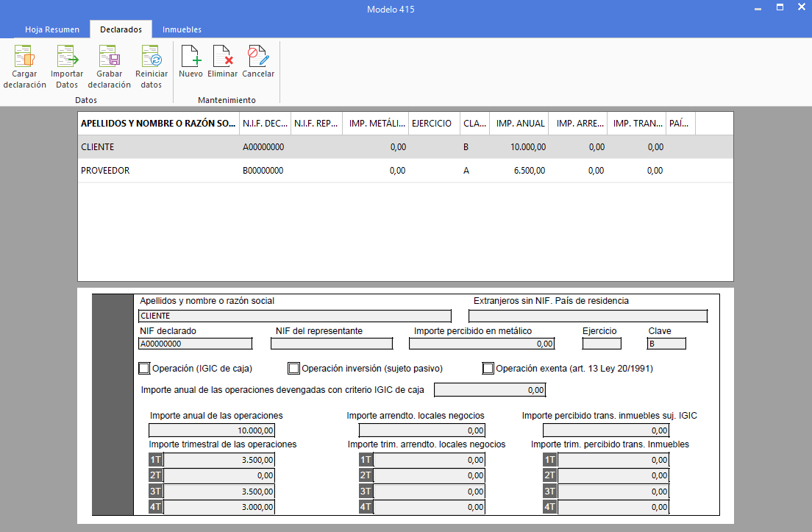Check Operación exenta (art. 13 Ley 20/1991)
812x532 pixels.
pos(488,368)
